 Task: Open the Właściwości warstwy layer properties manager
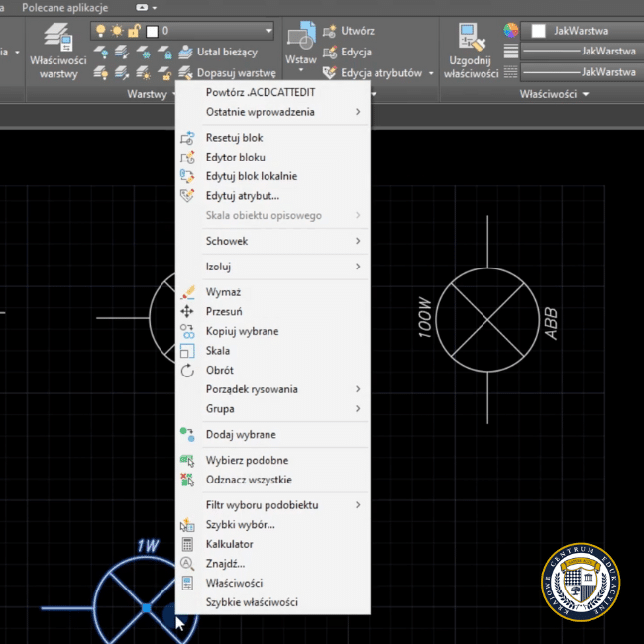tap(57, 51)
